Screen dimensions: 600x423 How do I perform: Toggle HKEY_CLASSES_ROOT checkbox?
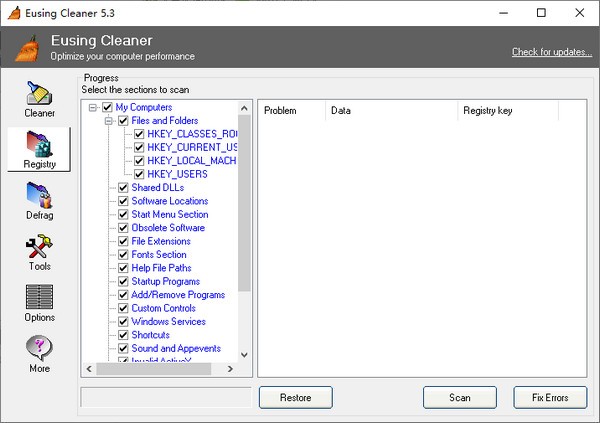point(139,134)
